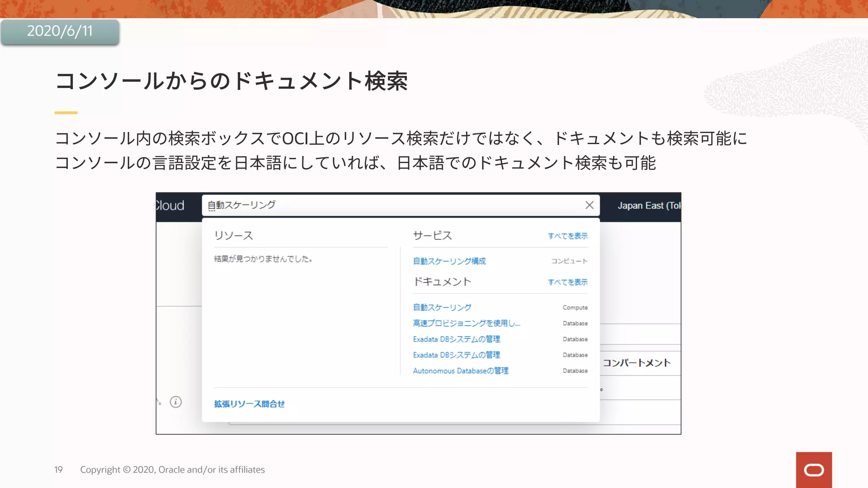
Task: Click the サービス section heading
Action: pos(432,236)
